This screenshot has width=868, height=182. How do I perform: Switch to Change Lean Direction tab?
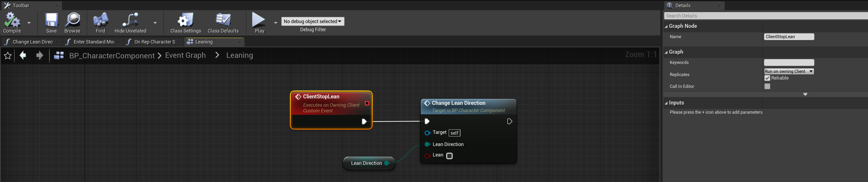pos(33,42)
